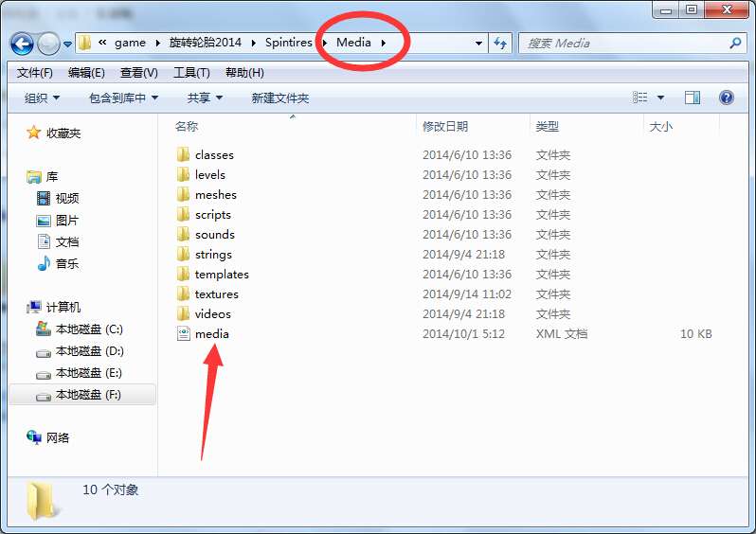Click the 2014/10/1 5:12 date cell
This screenshot has width=756, height=534.
[x=463, y=334]
